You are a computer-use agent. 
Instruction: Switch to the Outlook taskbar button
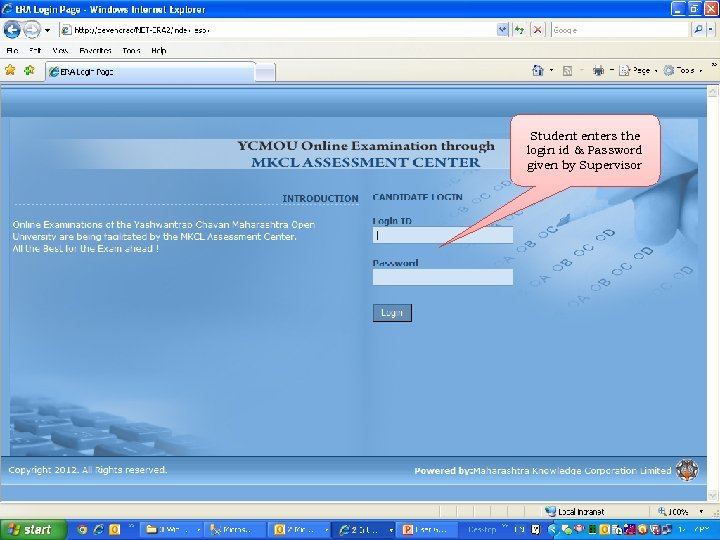298,529
